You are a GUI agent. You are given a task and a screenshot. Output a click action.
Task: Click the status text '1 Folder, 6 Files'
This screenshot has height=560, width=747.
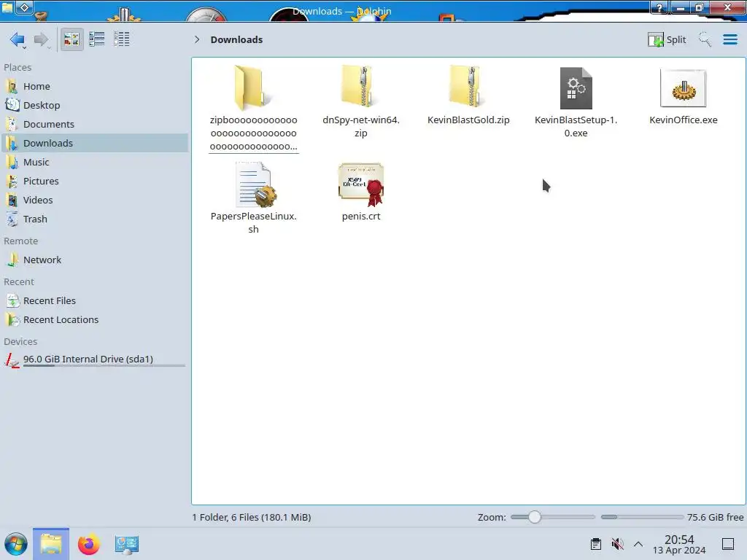tap(252, 517)
